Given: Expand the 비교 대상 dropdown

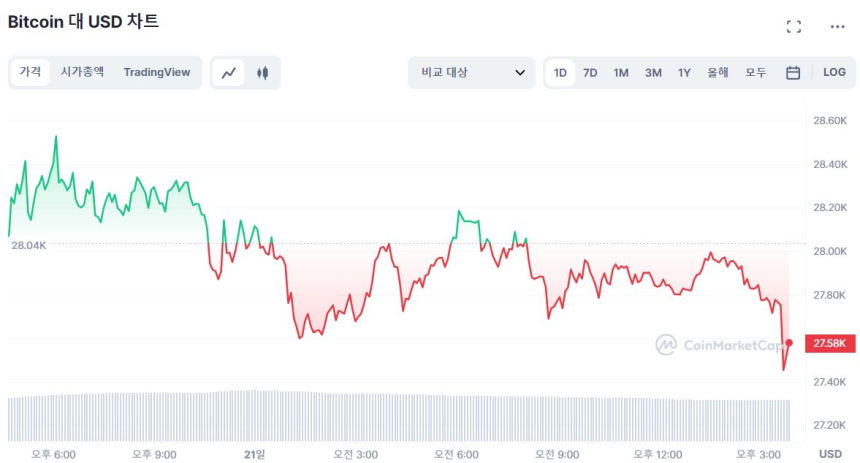Looking at the screenshot, I should (471, 72).
